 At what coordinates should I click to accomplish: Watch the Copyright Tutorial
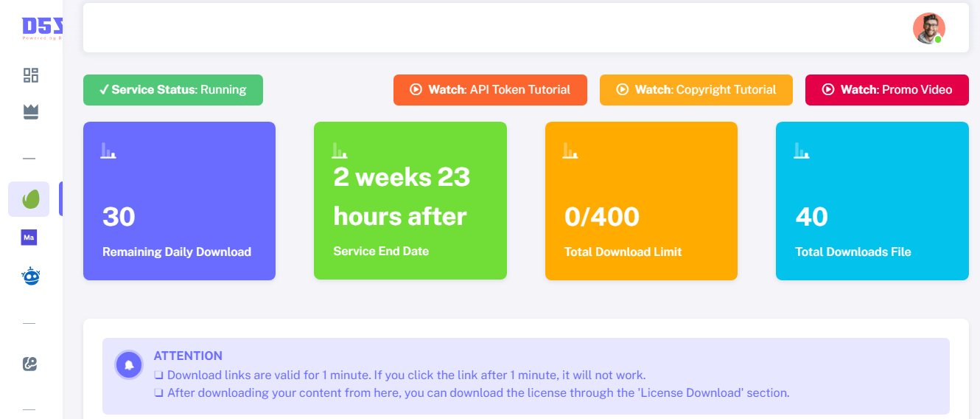point(696,90)
